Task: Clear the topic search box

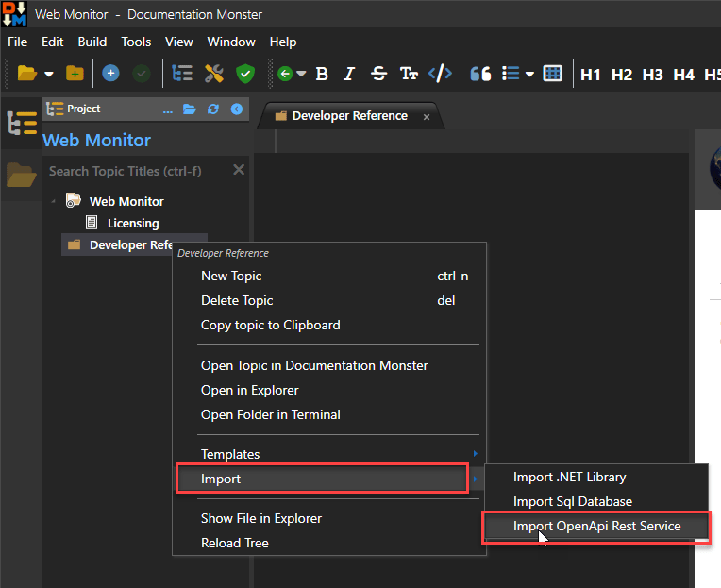Action: click(x=239, y=170)
